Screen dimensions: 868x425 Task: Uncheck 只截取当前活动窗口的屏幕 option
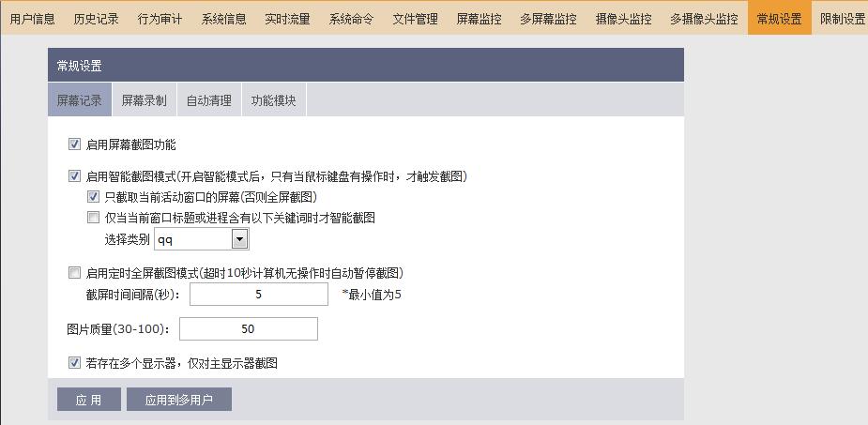(x=93, y=197)
